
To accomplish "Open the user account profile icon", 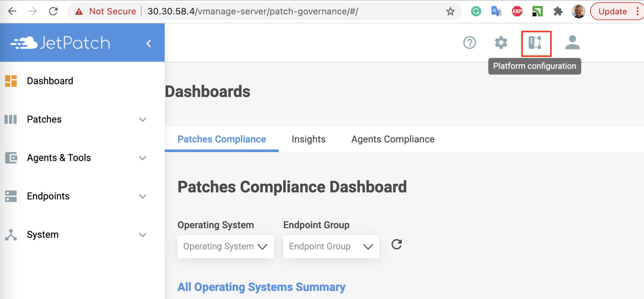I will point(572,43).
